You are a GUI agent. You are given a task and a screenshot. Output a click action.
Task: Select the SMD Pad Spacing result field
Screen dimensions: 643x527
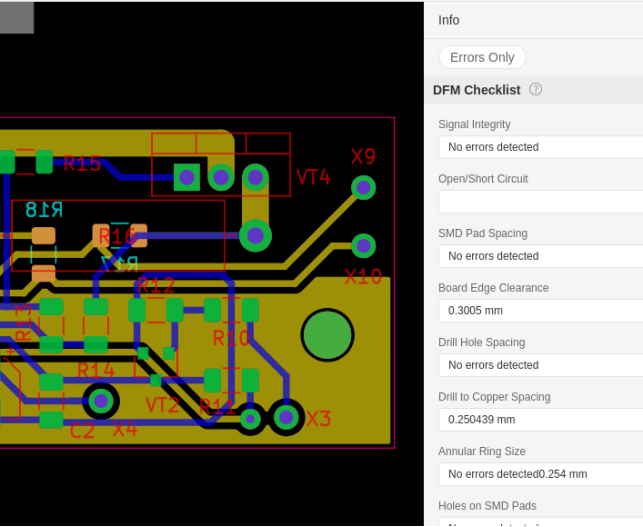(540, 256)
